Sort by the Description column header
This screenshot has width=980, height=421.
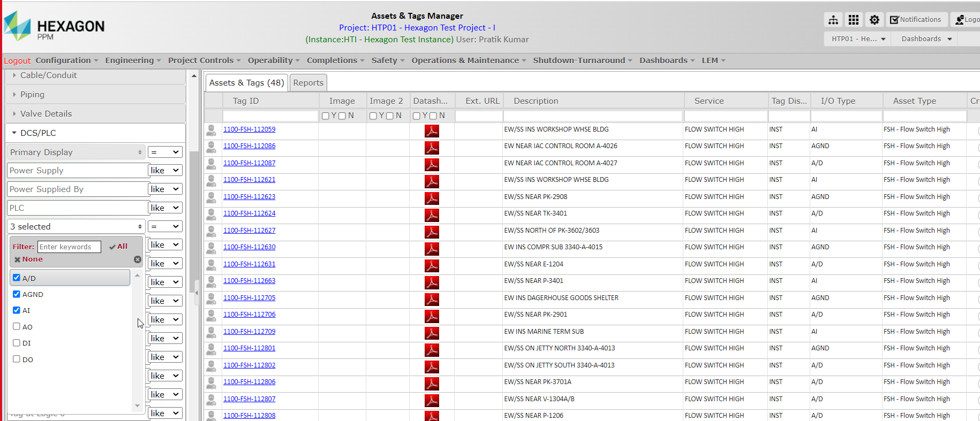point(536,101)
